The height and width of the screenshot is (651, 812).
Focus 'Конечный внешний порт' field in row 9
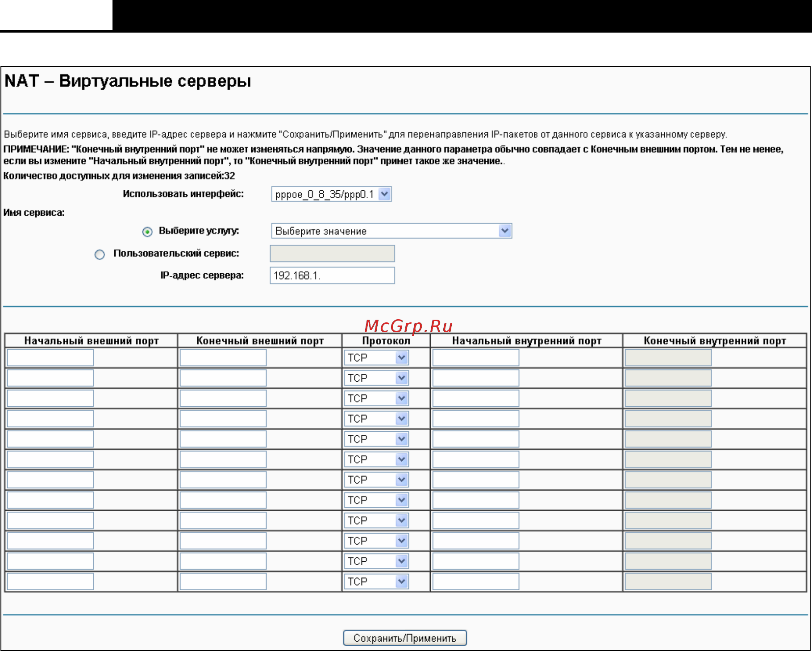click(223, 521)
